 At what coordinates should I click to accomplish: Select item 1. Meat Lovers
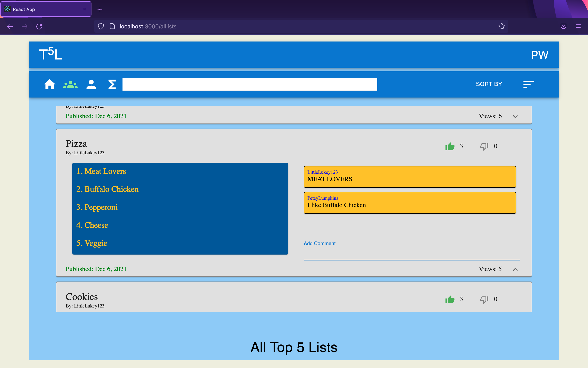pos(101,171)
